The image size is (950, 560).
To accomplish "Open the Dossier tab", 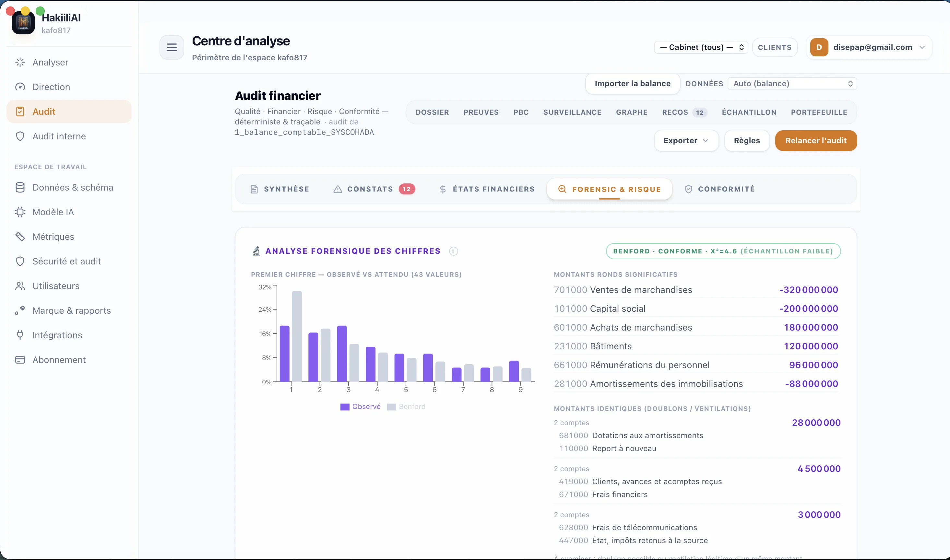I will click(432, 112).
